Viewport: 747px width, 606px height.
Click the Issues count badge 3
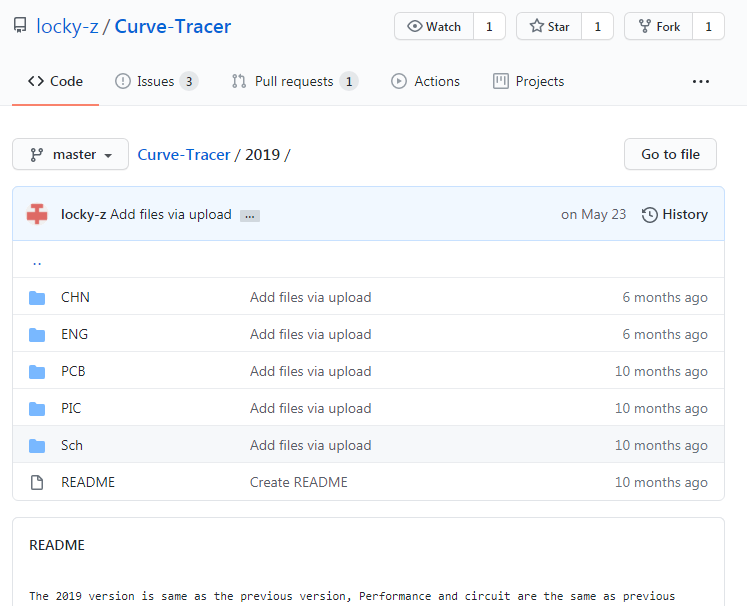[189, 81]
